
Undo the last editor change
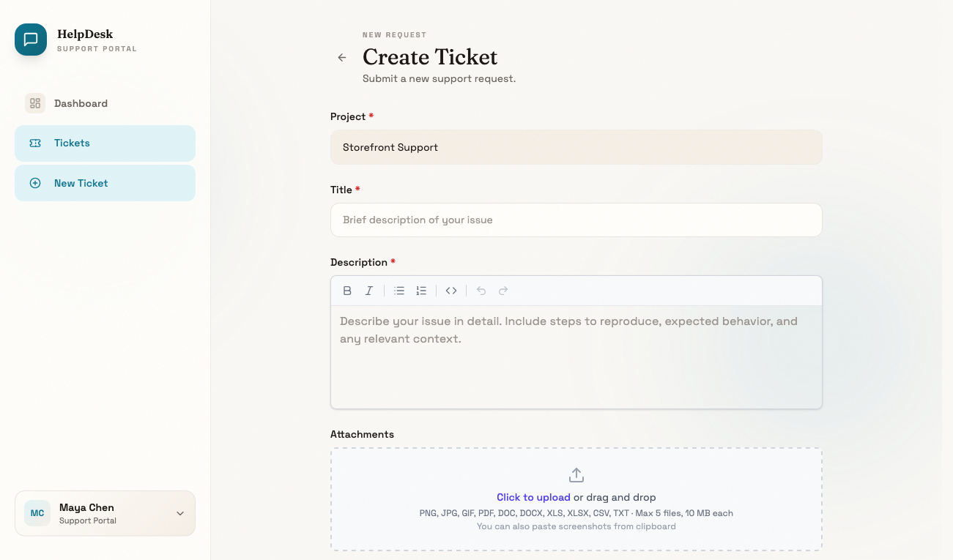[x=481, y=291]
